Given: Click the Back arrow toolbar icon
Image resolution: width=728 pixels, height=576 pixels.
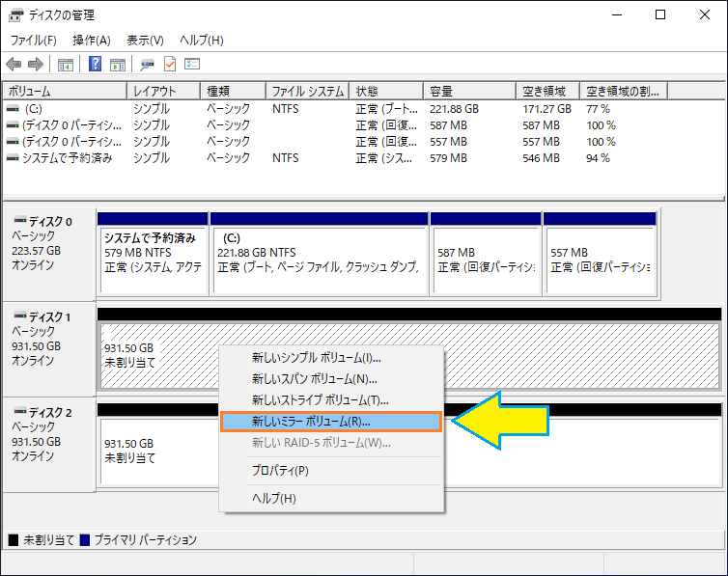Looking at the screenshot, I should tap(14, 64).
